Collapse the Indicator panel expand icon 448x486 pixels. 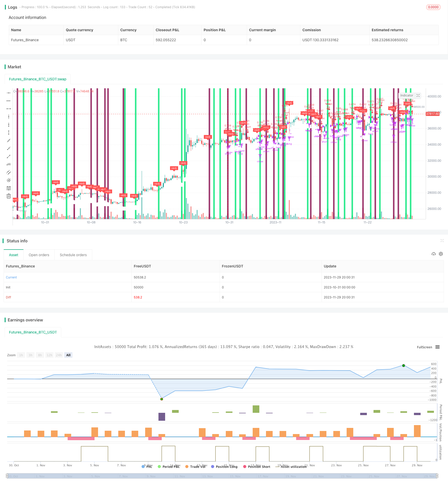(418, 95)
